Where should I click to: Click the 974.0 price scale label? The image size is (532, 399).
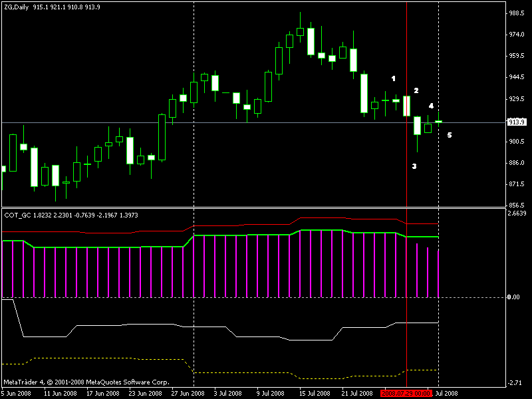(517, 35)
